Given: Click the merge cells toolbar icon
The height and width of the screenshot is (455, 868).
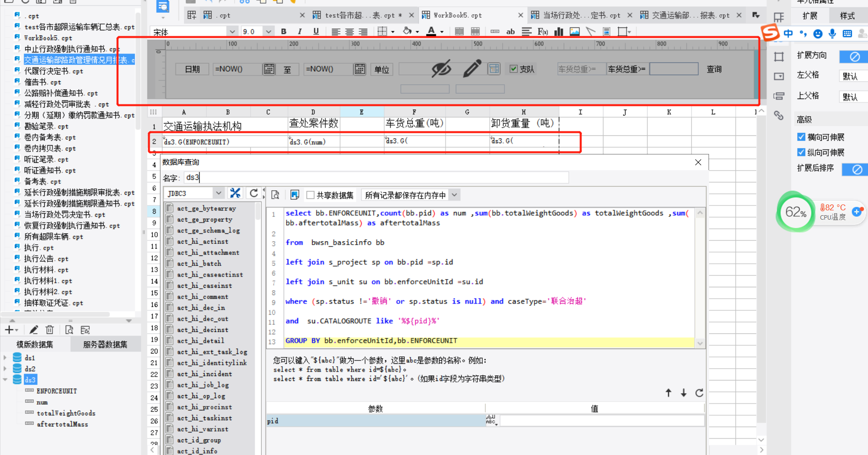Looking at the screenshot, I should tap(459, 32).
